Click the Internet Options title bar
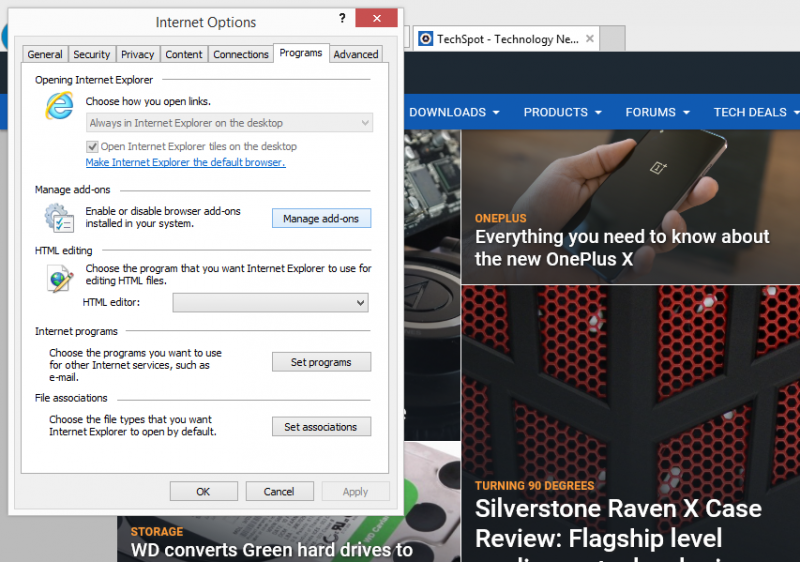The image size is (800, 562). (206, 22)
